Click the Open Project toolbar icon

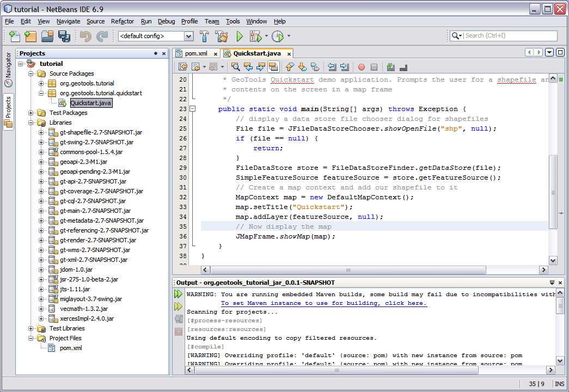tap(47, 36)
